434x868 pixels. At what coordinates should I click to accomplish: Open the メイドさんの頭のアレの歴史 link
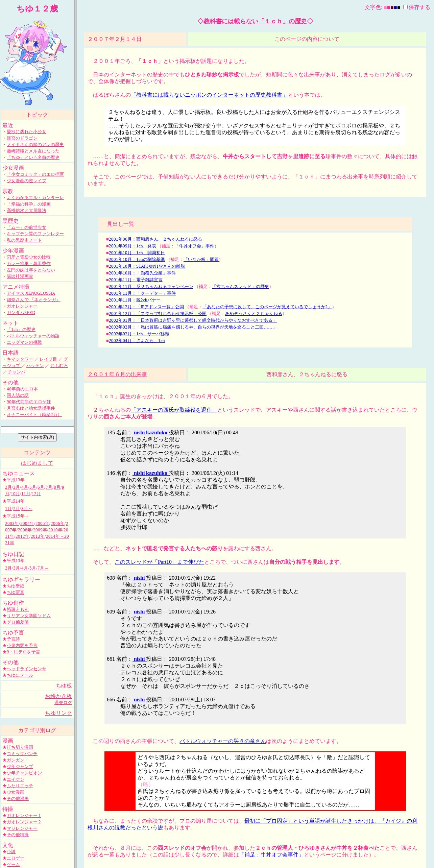[35, 145]
